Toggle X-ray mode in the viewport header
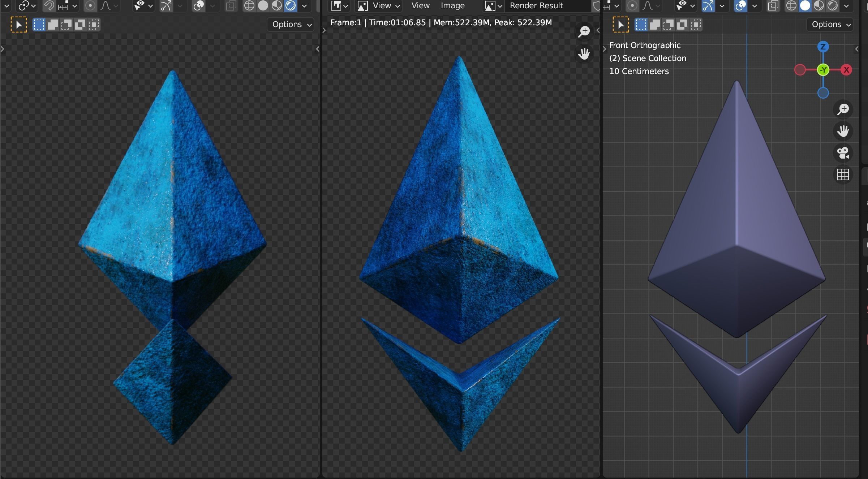 tap(773, 6)
